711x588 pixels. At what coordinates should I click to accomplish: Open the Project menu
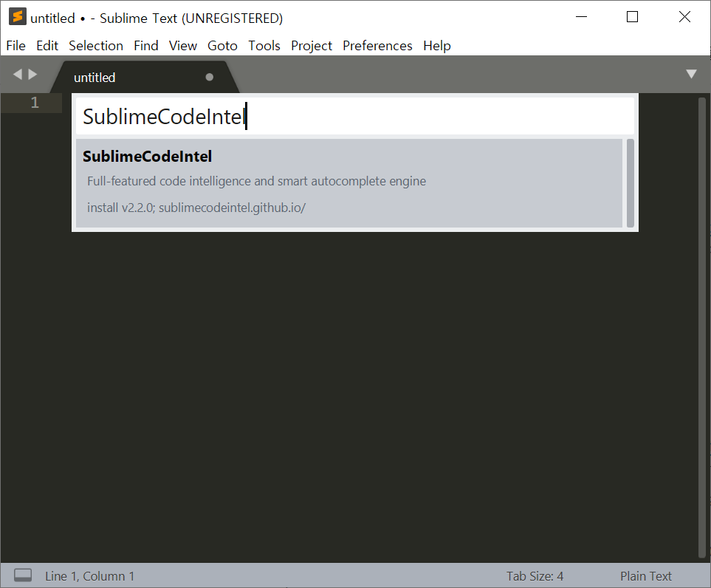click(x=312, y=46)
